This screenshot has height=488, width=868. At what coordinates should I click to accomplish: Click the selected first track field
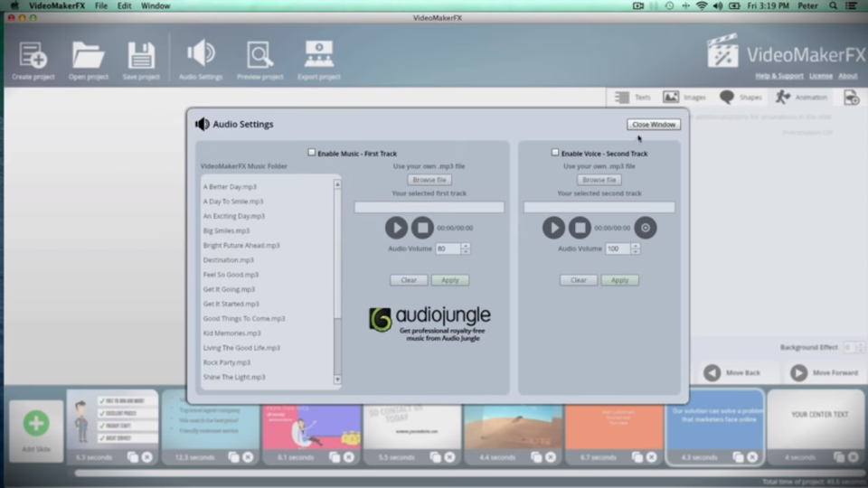429,207
